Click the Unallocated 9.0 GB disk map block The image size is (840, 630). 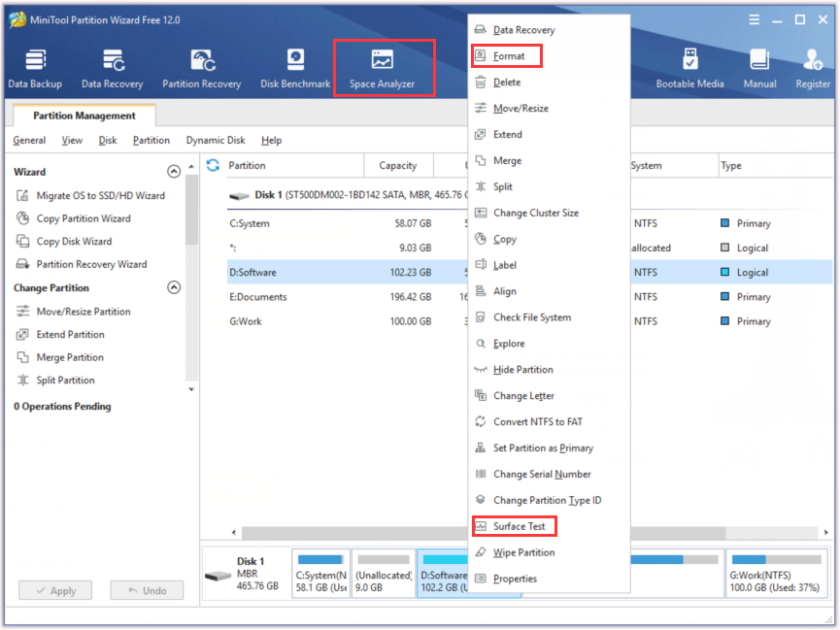(x=384, y=574)
